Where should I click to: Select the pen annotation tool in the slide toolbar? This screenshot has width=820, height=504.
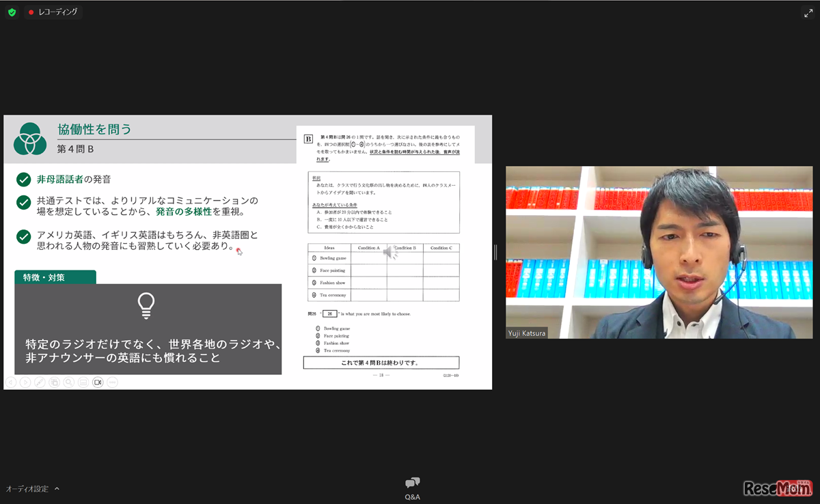(39, 382)
